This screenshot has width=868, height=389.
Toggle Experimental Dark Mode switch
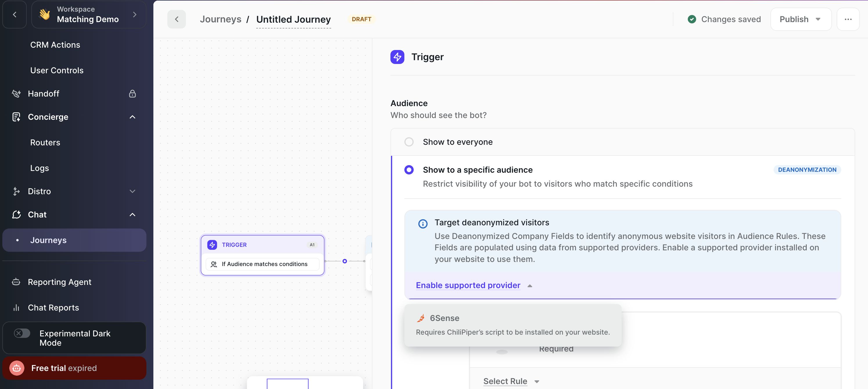click(22, 333)
